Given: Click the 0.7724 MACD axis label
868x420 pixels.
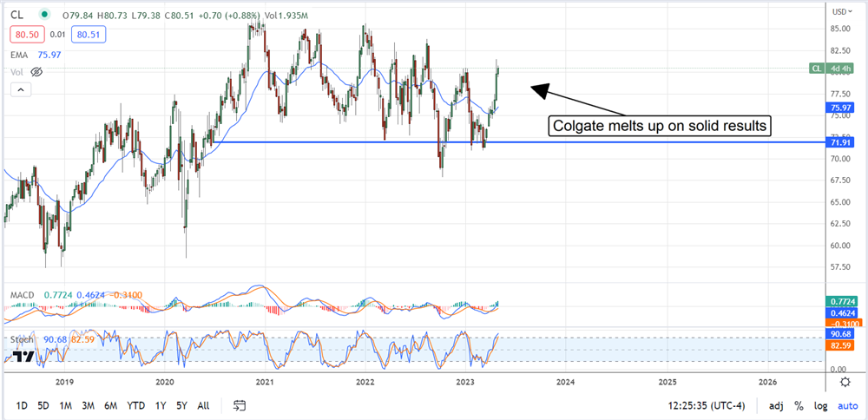Looking at the screenshot, I should pyautogui.click(x=841, y=302).
